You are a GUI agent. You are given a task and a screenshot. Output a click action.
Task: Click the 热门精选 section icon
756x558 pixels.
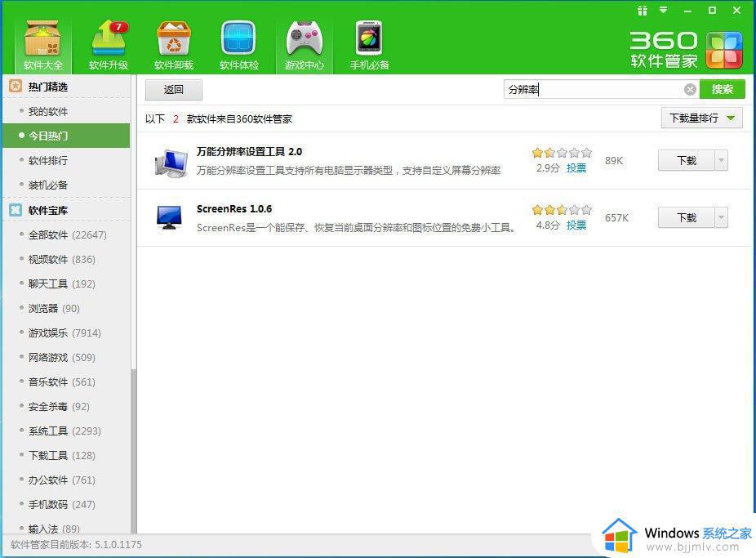16,87
